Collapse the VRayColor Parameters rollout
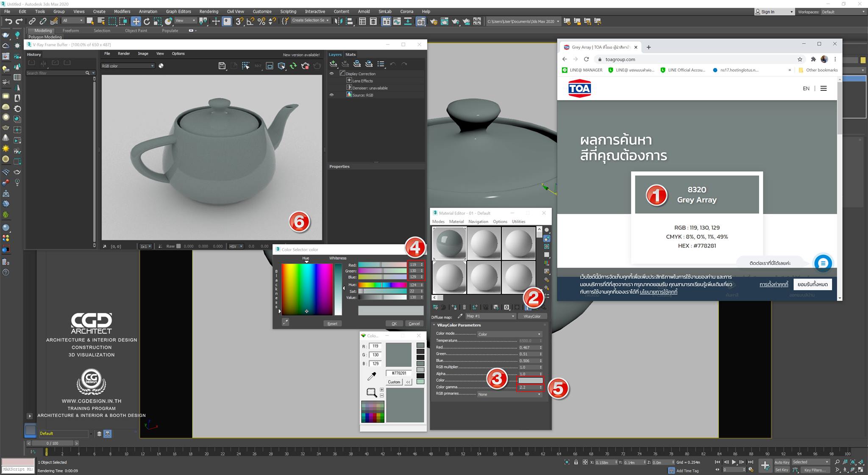This screenshot has height=475, width=868. [x=459, y=325]
